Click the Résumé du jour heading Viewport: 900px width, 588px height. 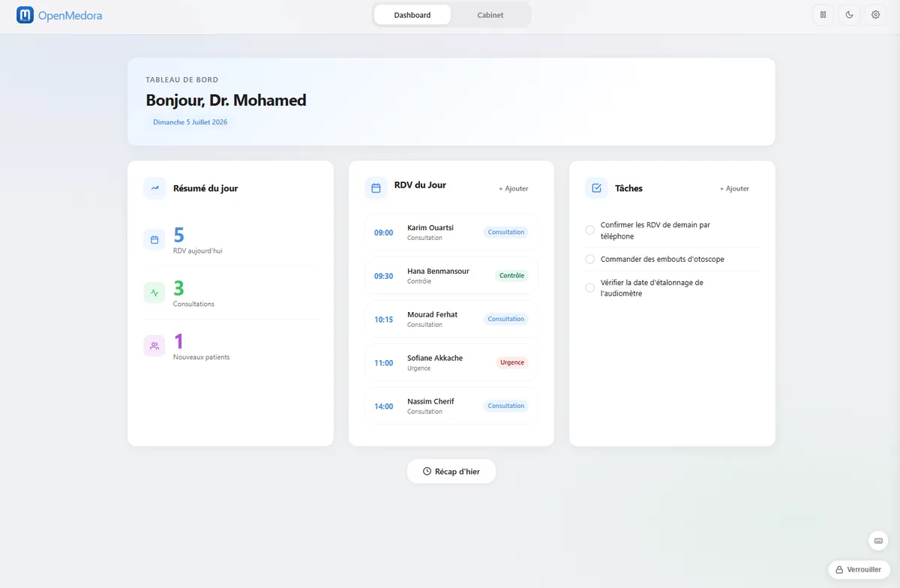[x=205, y=189]
